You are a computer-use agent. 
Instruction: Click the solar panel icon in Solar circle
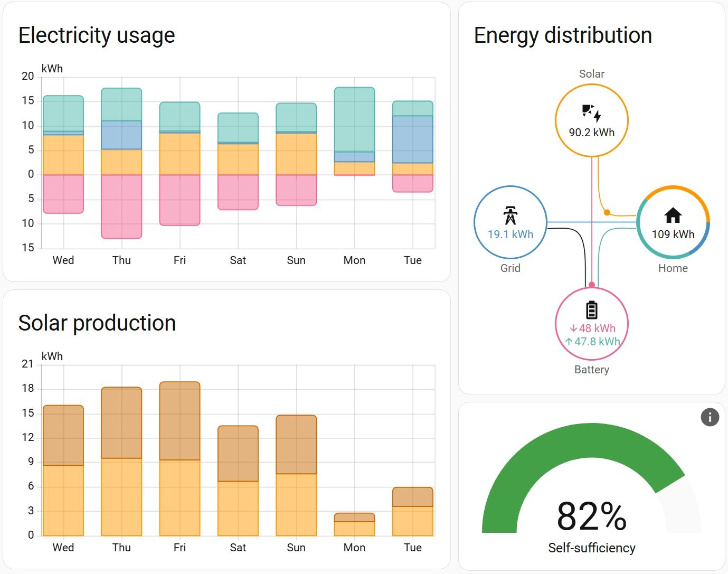[x=591, y=113]
